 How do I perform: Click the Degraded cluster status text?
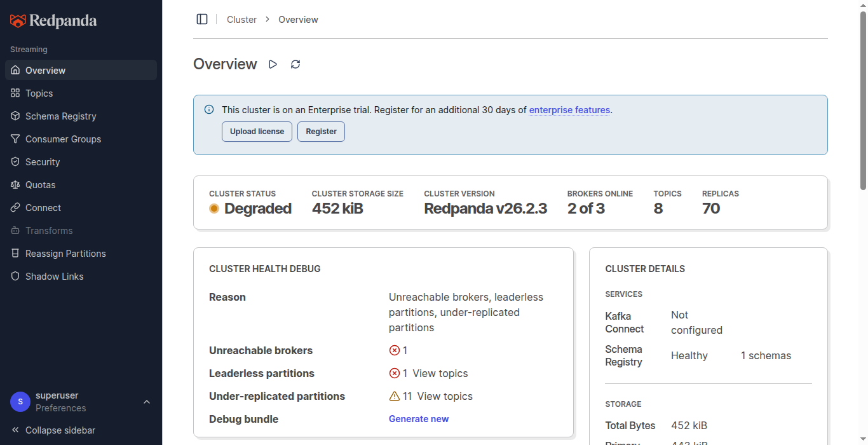coord(258,209)
